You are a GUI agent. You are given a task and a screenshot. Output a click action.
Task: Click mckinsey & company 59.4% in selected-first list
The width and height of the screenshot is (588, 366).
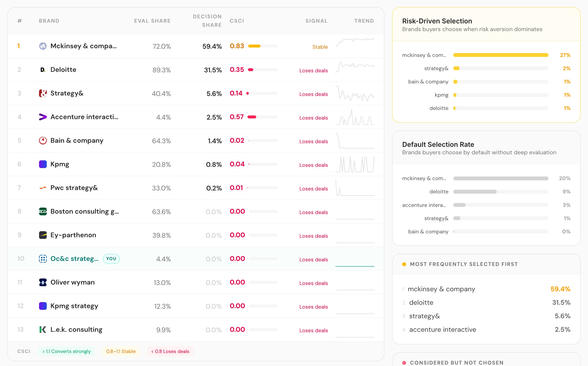(x=486, y=289)
